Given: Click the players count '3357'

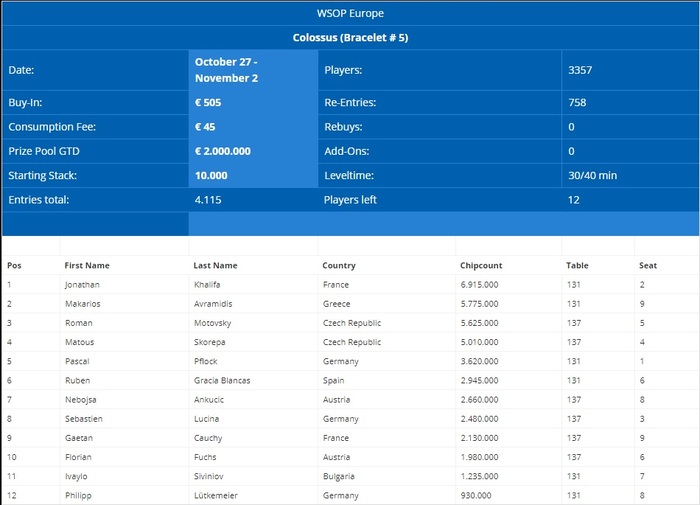Looking at the screenshot, I should 580,70.
